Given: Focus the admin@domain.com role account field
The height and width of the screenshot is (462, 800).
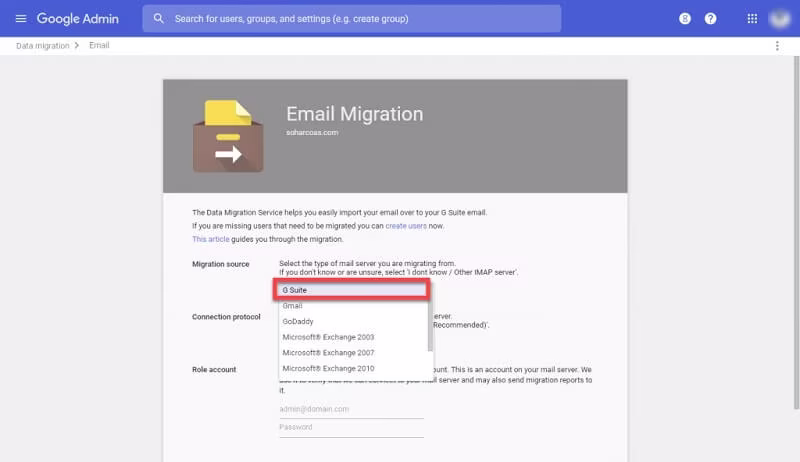Looking at the screenshot, I should tap(352, 409).
